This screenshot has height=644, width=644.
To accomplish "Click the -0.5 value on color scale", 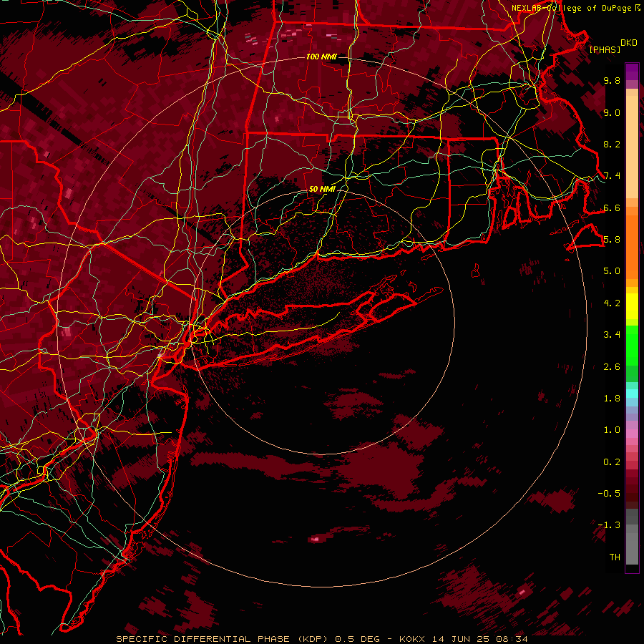I will coord(609,494).
